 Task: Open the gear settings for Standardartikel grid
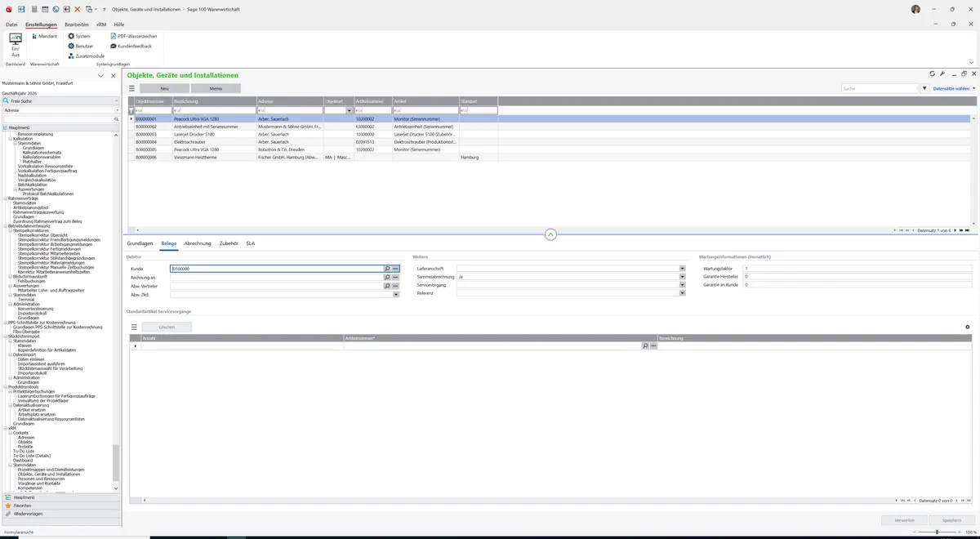(968, 327)
